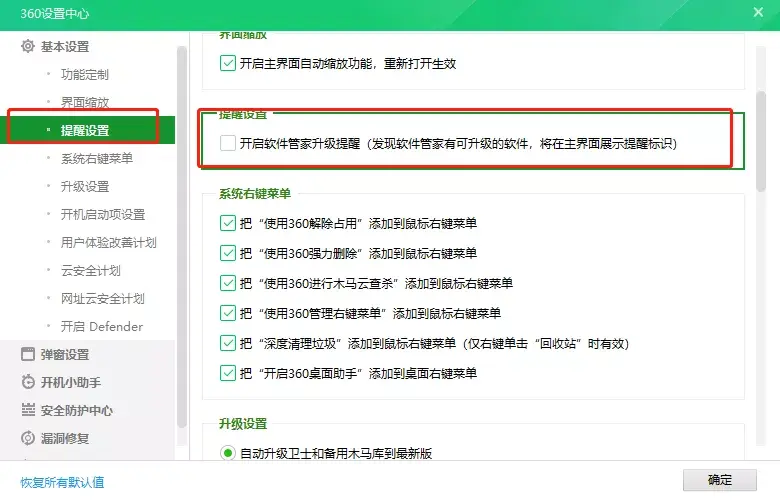Open 用户体验改善计划 in the sidebar
780x500 pixels.
(108, 242)
